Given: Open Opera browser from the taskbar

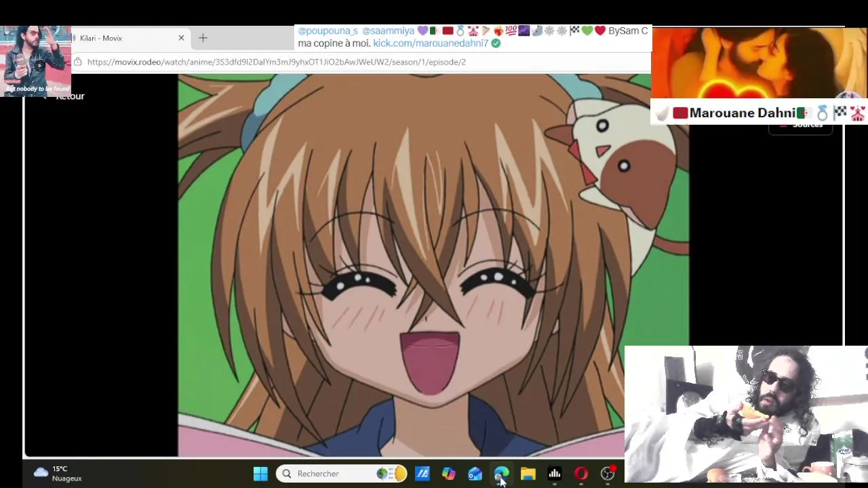Looking at the screenshot, I should pos(581,474).
